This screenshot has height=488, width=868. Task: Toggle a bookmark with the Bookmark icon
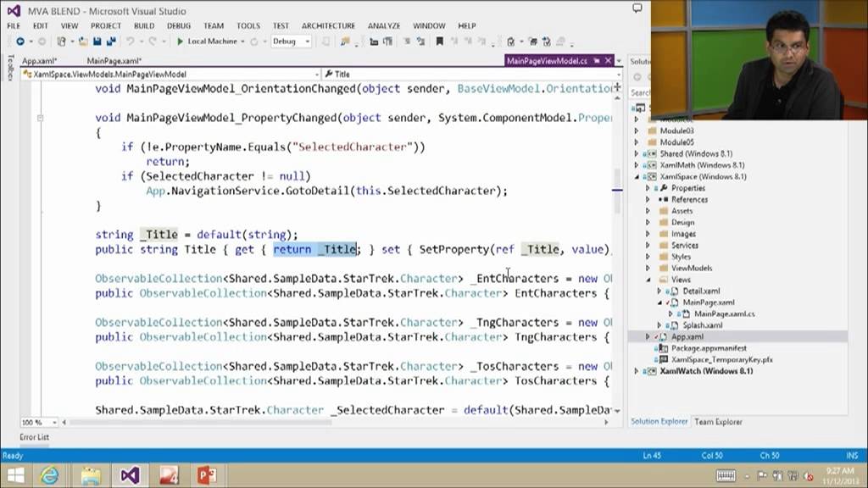[440, 42]
